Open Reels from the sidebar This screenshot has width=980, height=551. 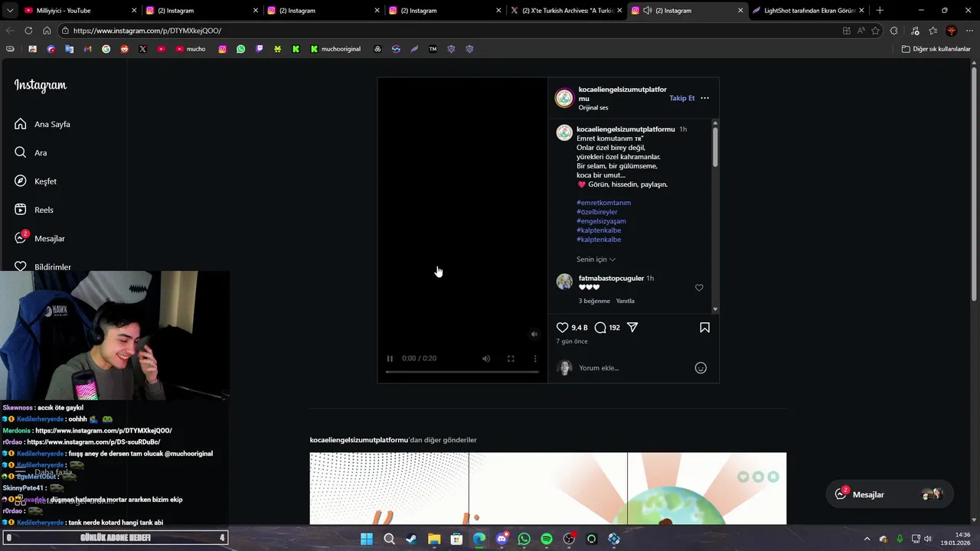tap(34, 210)
